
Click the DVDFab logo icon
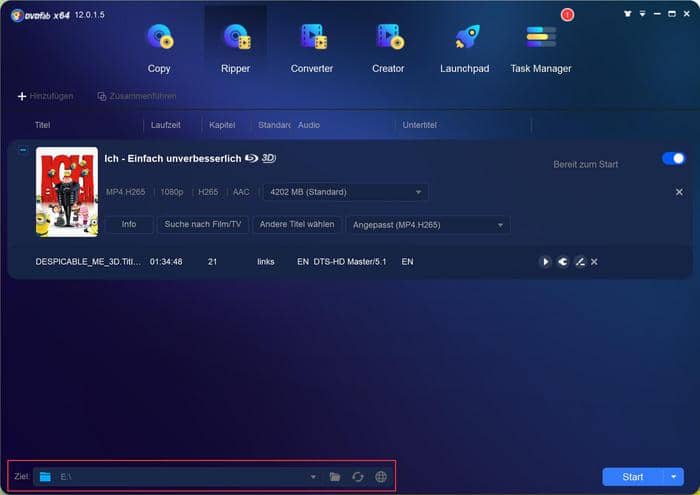click(x=17, y=15)
